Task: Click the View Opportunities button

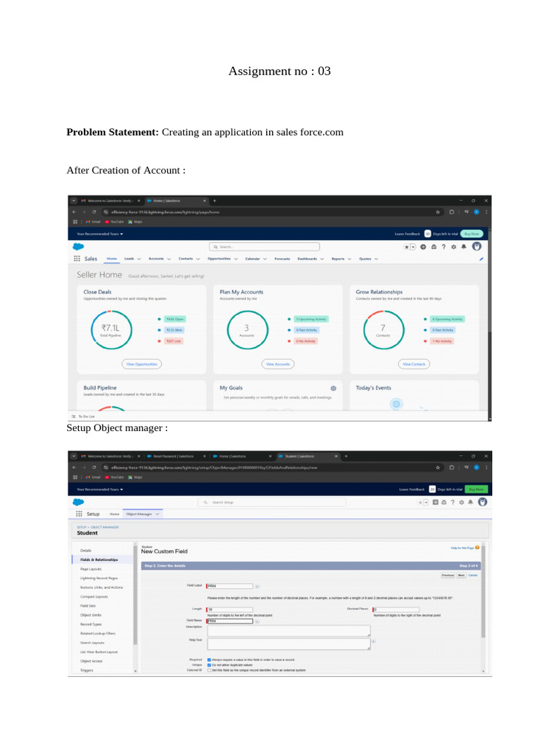Action: [x=141, y=363]
